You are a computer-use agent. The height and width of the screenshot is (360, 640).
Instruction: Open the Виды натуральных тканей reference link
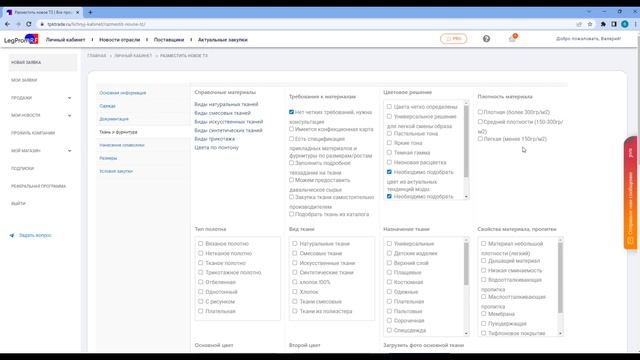point(226,104)
